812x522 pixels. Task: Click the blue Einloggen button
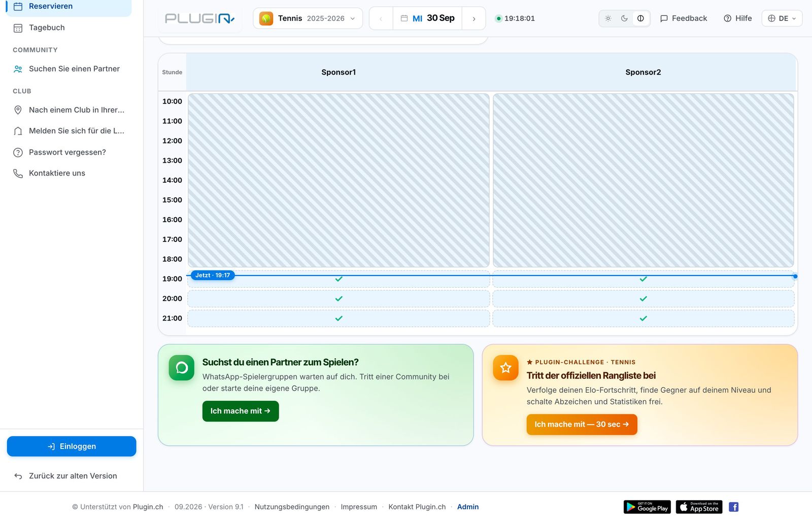(72, 446)
